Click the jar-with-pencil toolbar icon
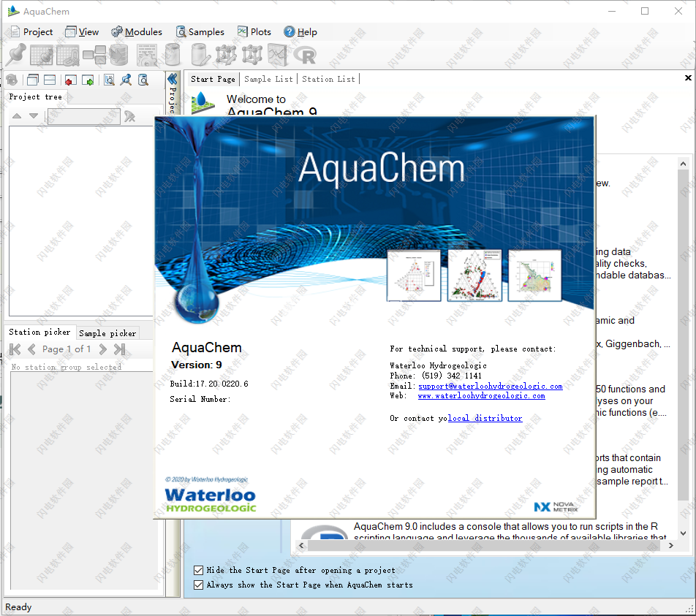Image resolution: width=696 pixels, height=616 pixels. [200, 55]
